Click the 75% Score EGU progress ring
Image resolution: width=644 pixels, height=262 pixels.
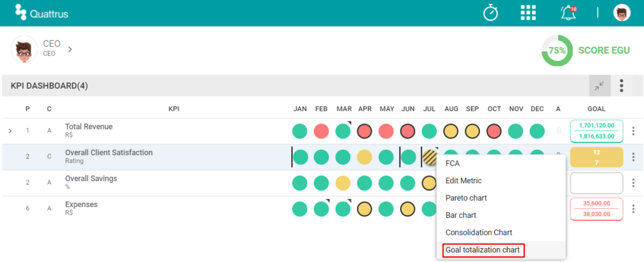[x=557, y=50]
